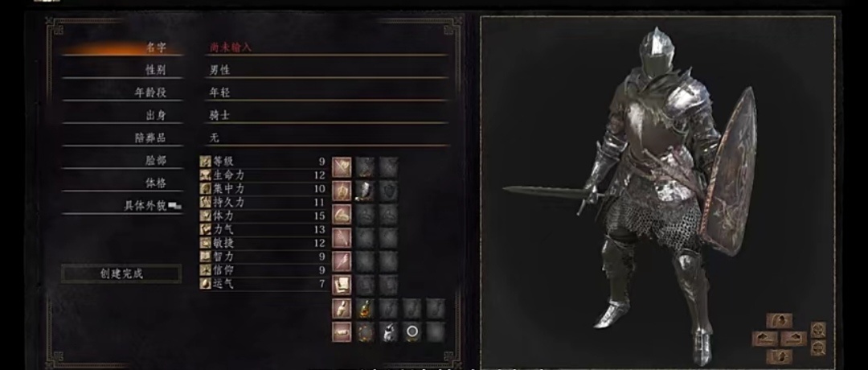Click the right-hand weapon category icon
Image resolution: width=868 pixels, height=370 pixels.
342,167
